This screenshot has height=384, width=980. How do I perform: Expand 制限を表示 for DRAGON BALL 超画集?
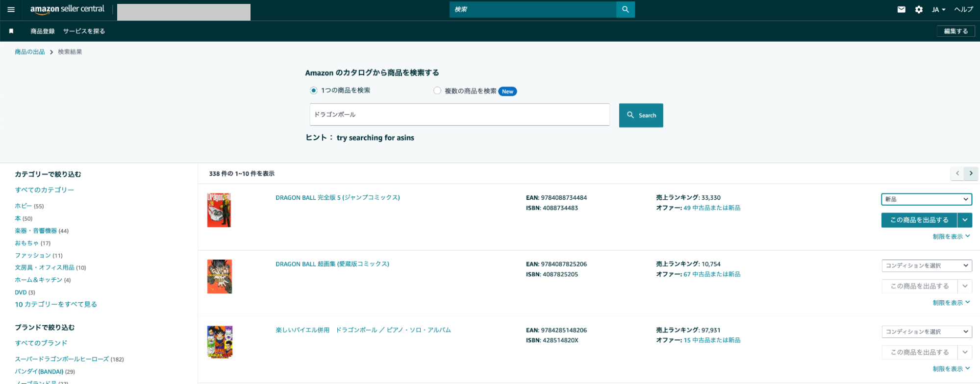pyautogui.click(x=951, y=303)
